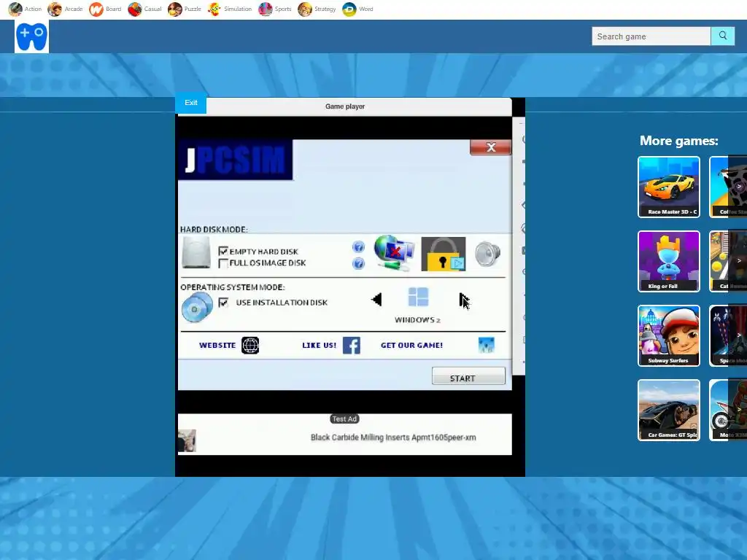Close the JPCSIM window with red X
Viewport: 747px width, 560px height.
491,147
